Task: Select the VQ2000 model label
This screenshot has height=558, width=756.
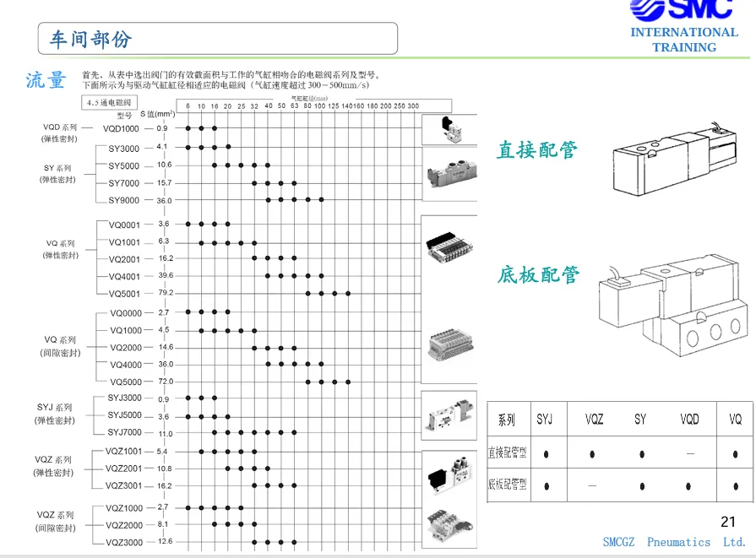Action: pyautogui.click(x=126, y=348)
